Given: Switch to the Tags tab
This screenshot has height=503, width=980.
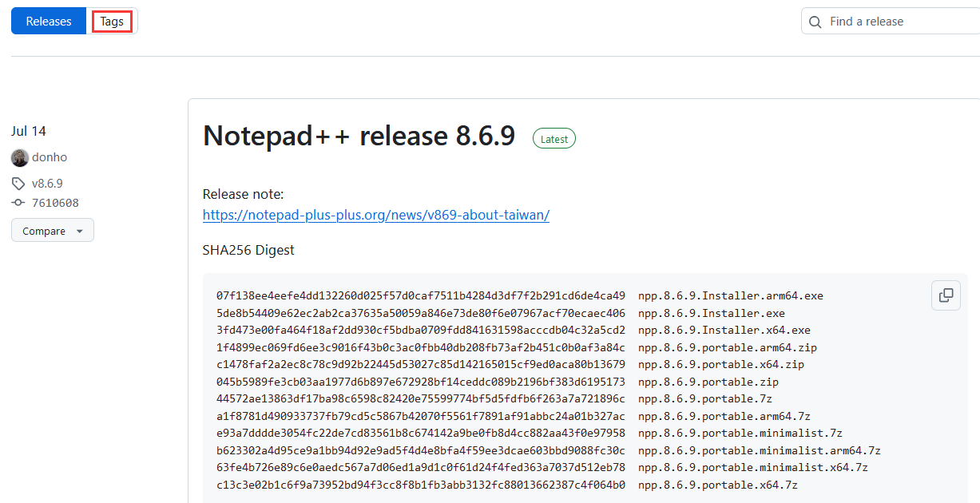Looking at the screenshot, I should pyautogui.click(x=112, y=21).
